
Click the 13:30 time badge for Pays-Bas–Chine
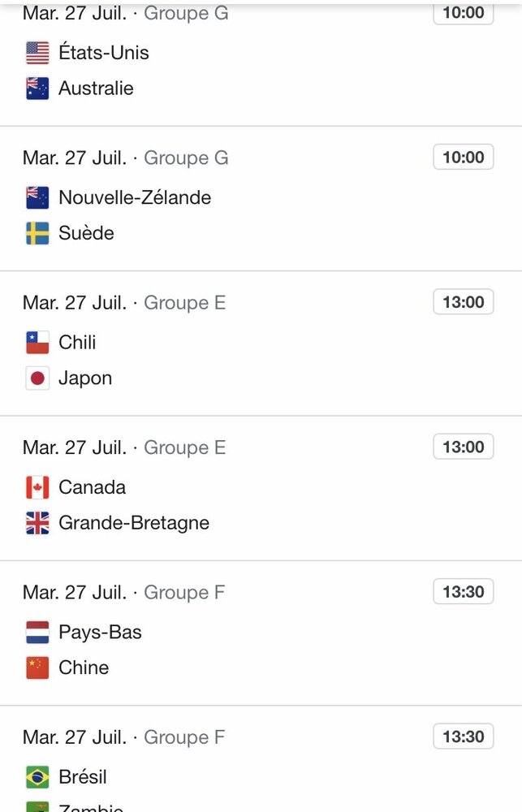[x=464, y=593]
